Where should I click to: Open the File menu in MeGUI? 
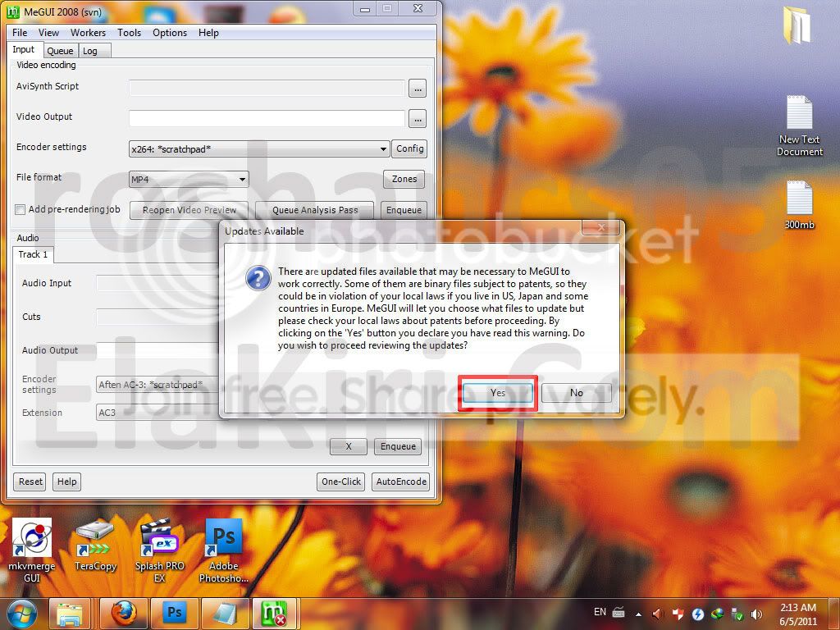(x=20, y=33)
